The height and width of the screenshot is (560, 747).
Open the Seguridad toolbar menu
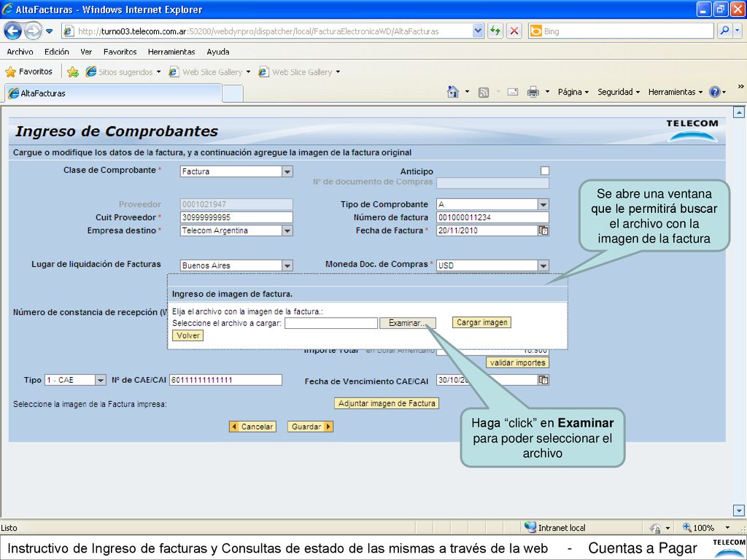(x=619, y=92)
